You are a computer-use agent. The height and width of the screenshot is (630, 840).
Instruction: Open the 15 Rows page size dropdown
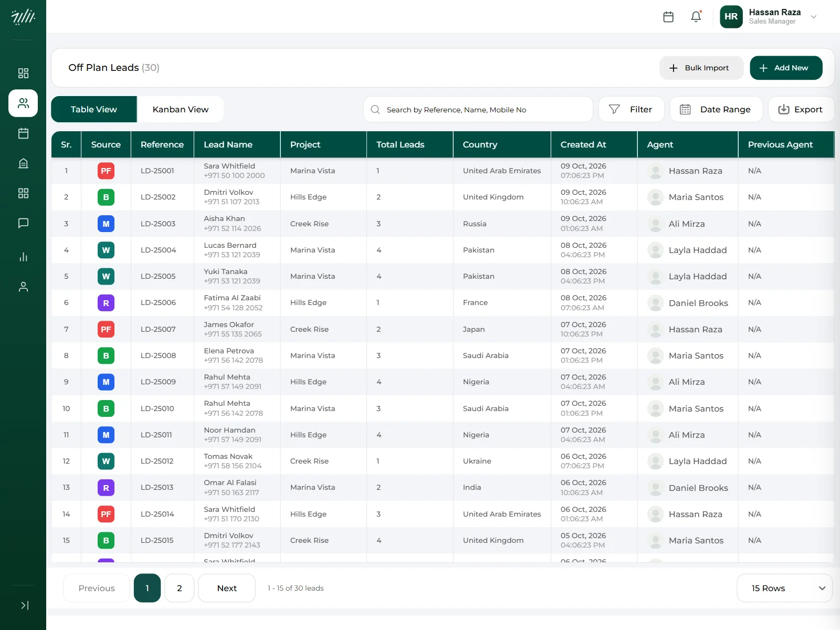[784, 588]
